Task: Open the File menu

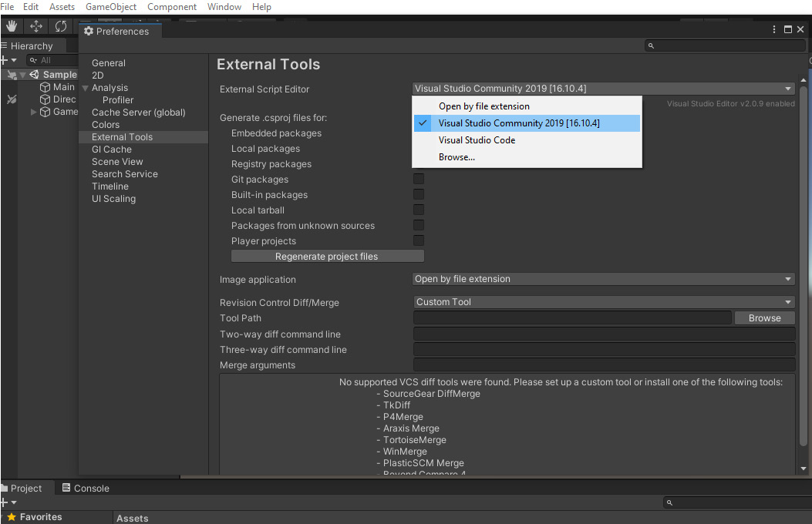Action: pyautogui.click(x=7, y=7)
